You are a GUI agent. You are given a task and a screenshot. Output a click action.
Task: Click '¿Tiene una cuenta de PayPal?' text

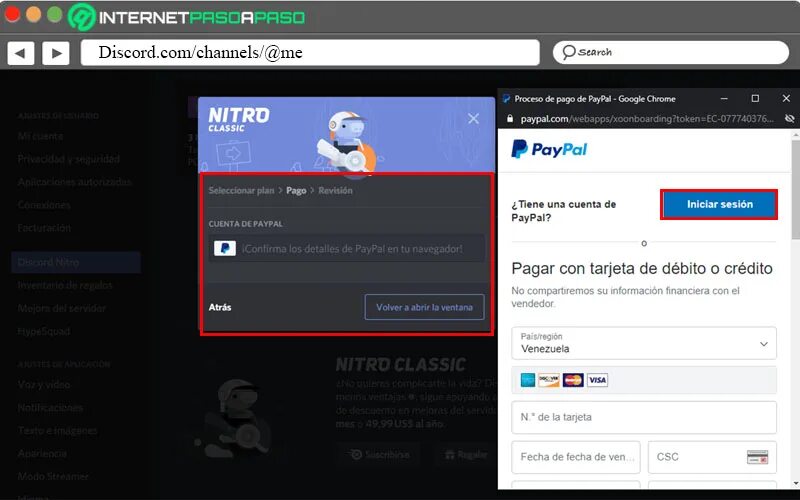564,211
